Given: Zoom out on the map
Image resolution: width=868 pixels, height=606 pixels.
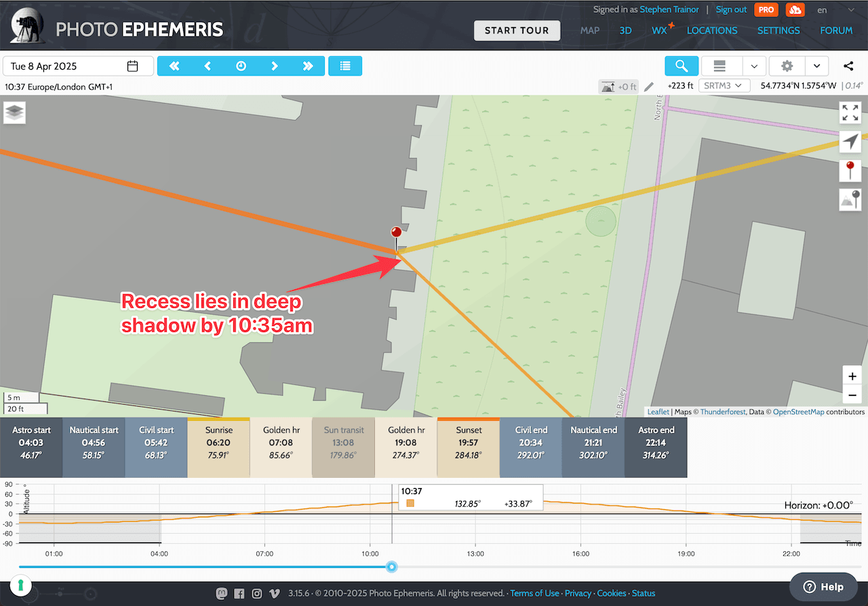Looking at the screenshot, I should [x=852, y=395].
